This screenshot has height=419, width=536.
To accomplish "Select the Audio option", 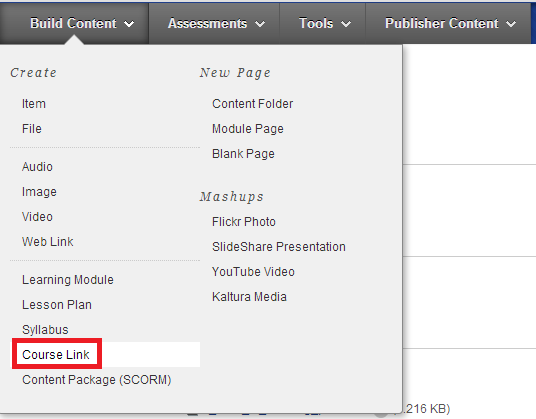I will 37,167.
